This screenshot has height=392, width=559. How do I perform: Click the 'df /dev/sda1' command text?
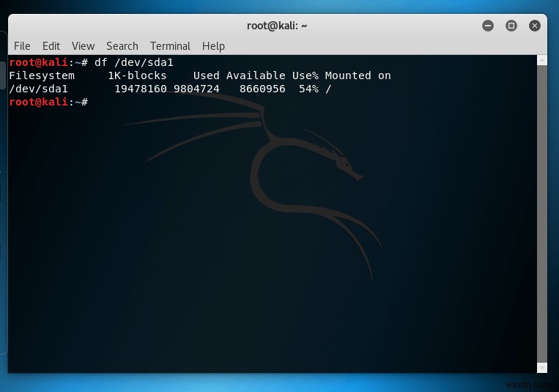(x=133, y=62)
